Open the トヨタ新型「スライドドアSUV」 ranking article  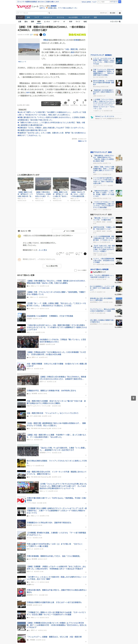click(104, 104)
